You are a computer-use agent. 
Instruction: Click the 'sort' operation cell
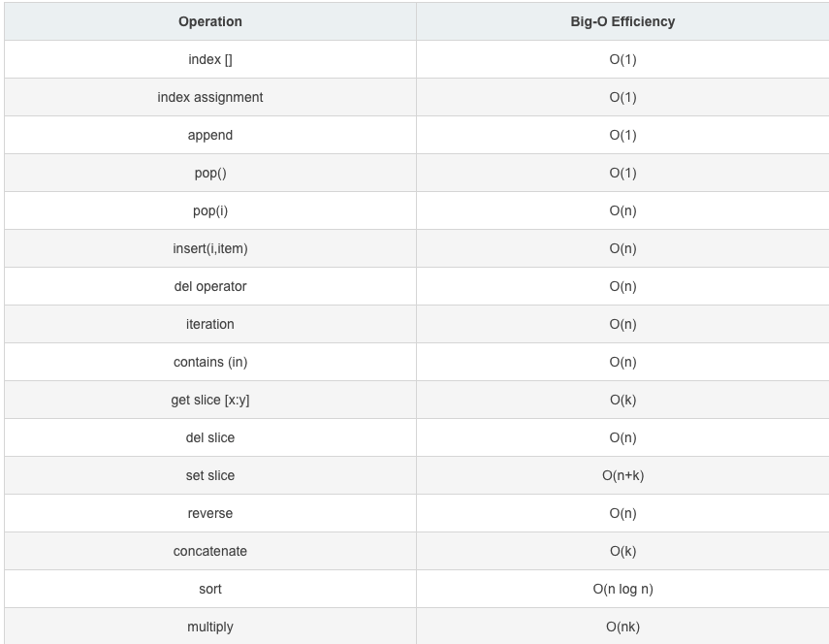click(x=210, y=589)
